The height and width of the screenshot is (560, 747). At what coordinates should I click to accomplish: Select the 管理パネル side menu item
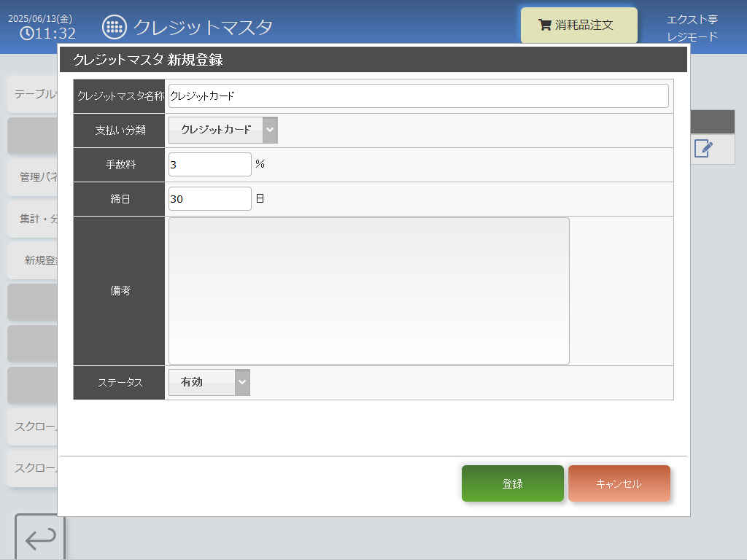coord(33,177)
